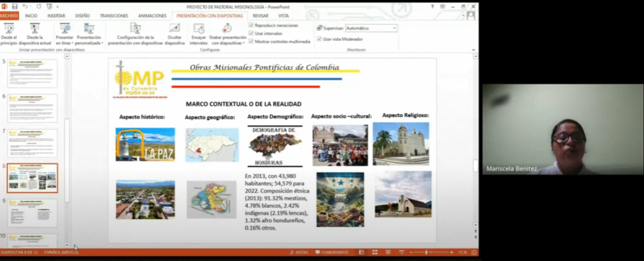Expand the Supervisar monitor dropdown
Viewport: 644px width, 261px height.
pos(394,28)
